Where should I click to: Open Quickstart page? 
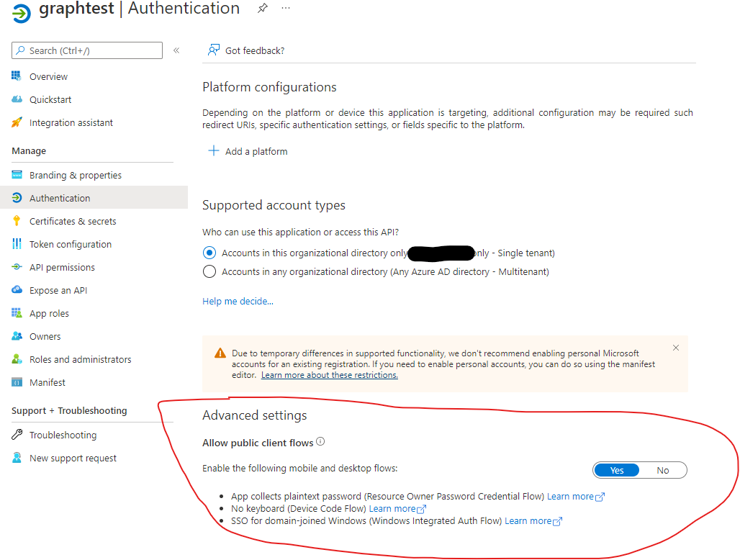pyautogui.click(x=50, y=99)
